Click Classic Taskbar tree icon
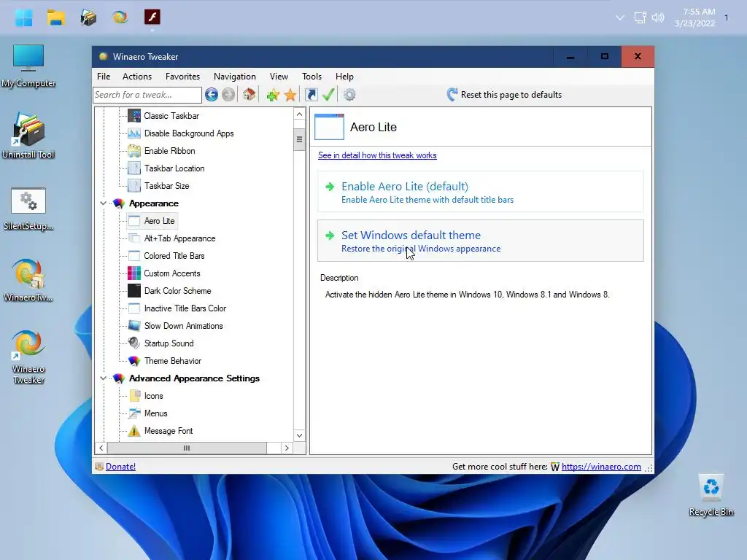 tap(134, 116)
